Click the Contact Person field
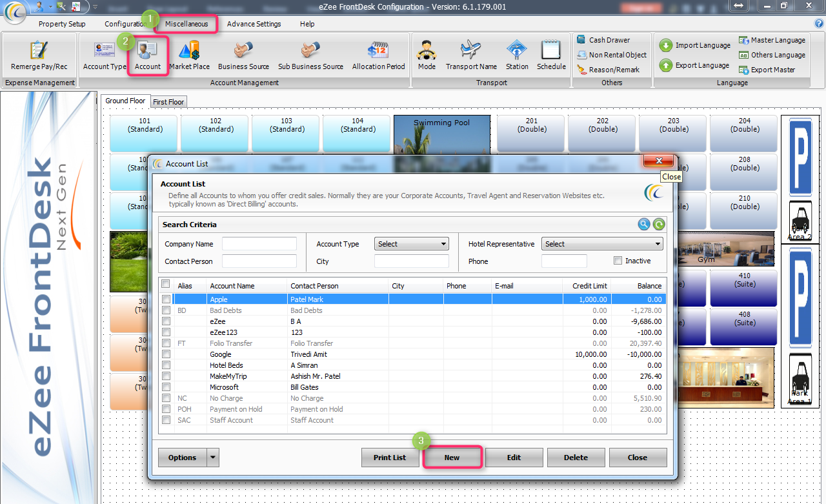826x504 pixels. pyautogui.click(x=259, y=261)
